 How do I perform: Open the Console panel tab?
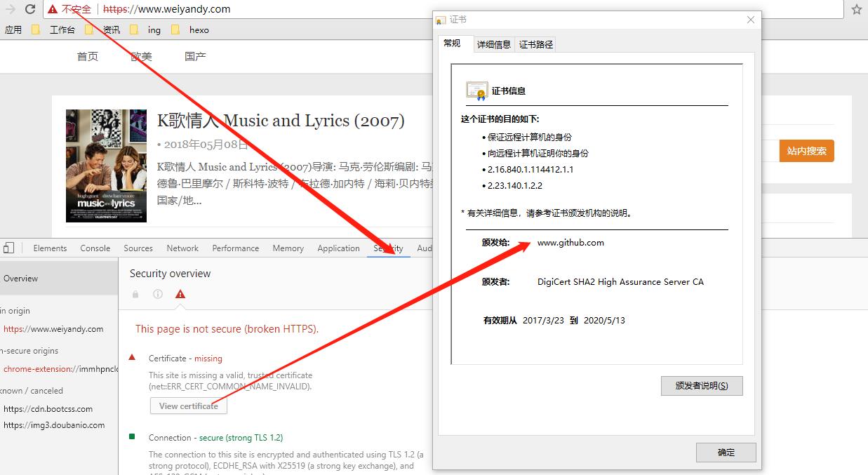tap(95, 248)
